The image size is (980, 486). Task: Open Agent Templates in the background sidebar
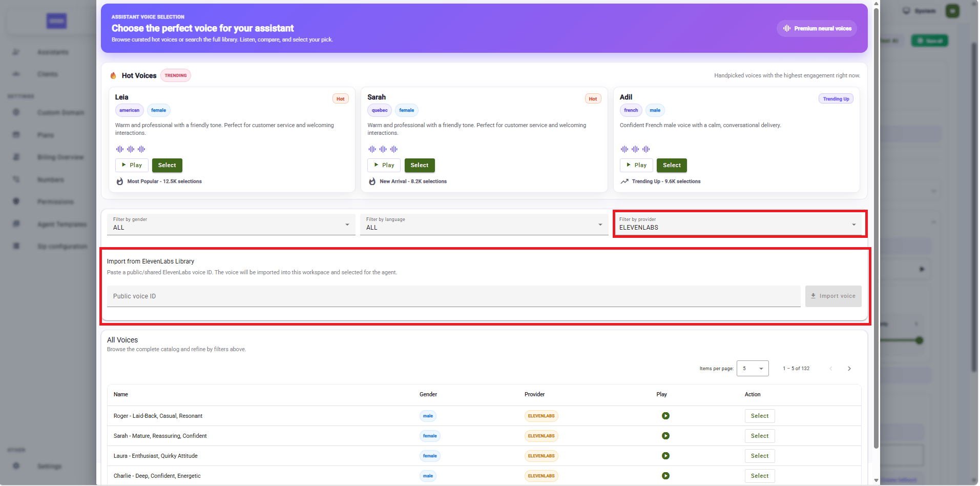62,224
